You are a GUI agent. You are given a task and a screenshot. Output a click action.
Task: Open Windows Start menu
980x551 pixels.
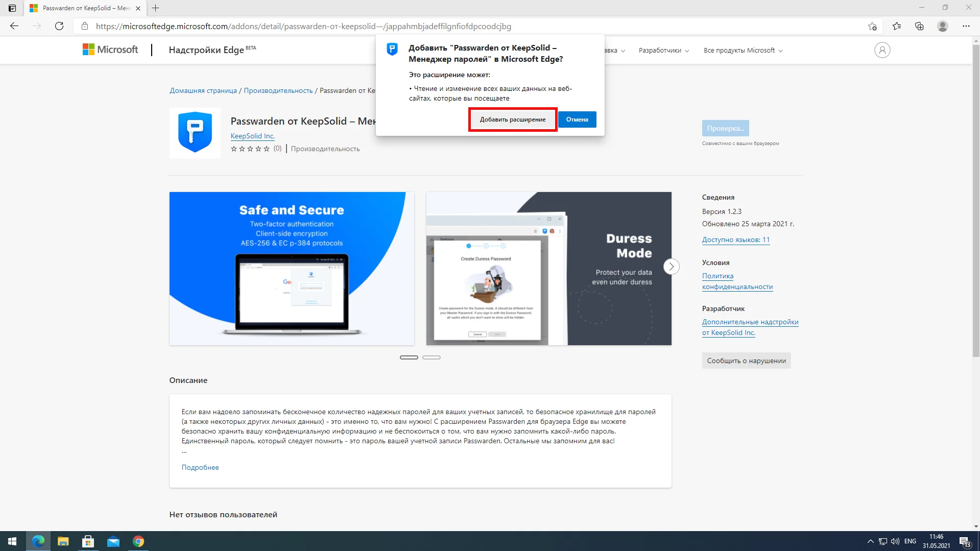(12, 541)
